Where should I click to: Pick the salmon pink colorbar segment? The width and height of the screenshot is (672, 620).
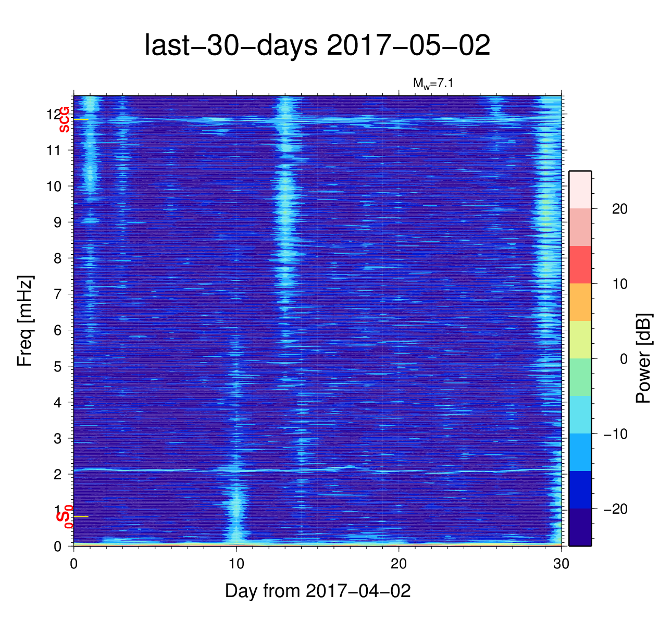coord(580,227)
